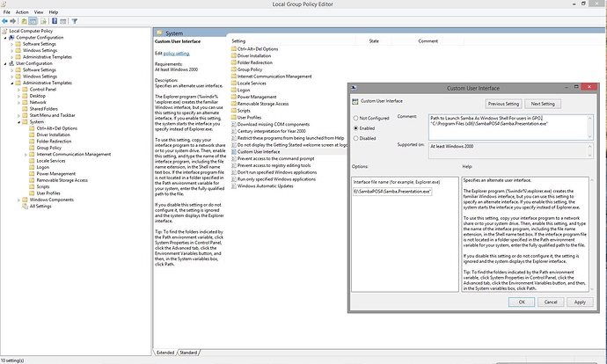Open the View menu
This screenshot has height=364, width=607.
tap(39, 12)
